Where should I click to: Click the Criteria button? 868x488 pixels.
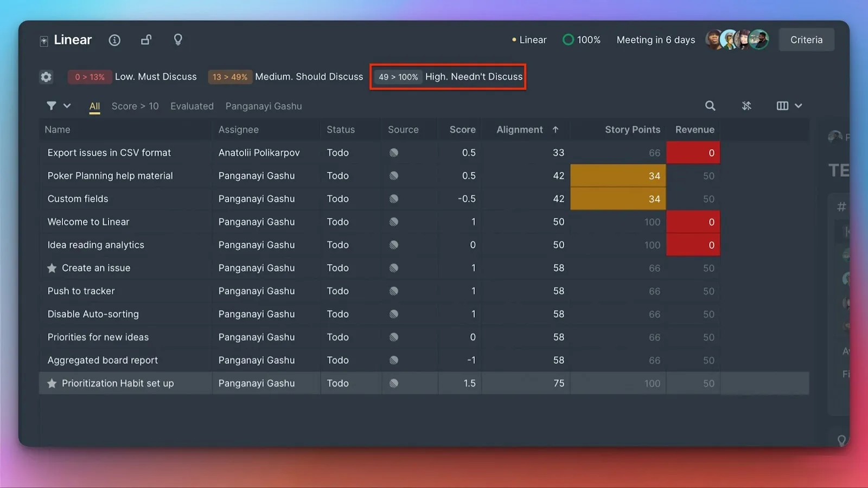pos(806,40)
